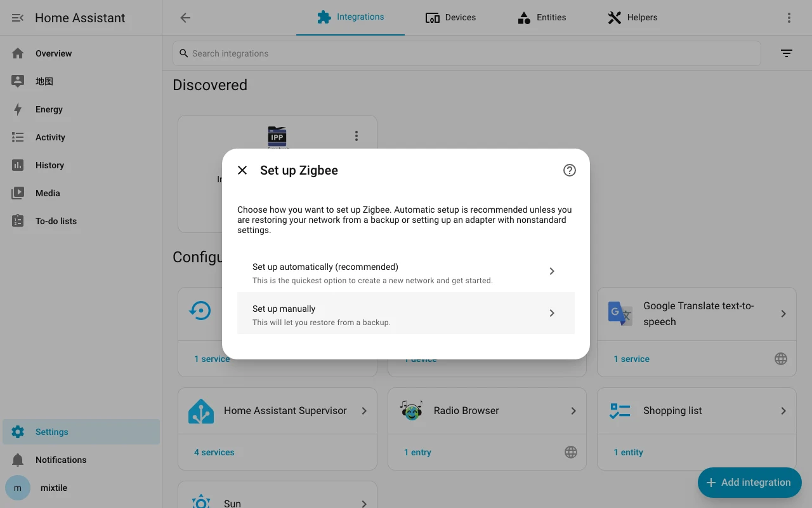Viewport: 812px width, 508px height.
Task: Collapse the sidebar with the menu icon
Action: (x=18, y=18)
